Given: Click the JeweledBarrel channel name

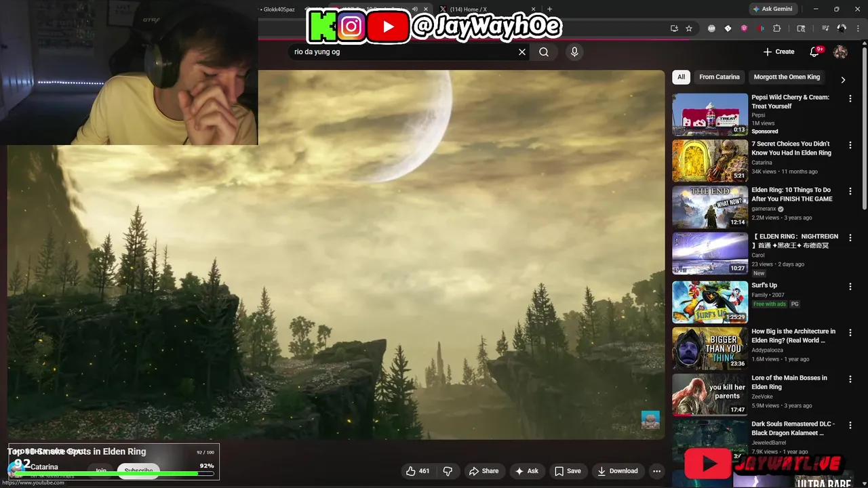Looking at the screenshot, I should coord(770,443).
